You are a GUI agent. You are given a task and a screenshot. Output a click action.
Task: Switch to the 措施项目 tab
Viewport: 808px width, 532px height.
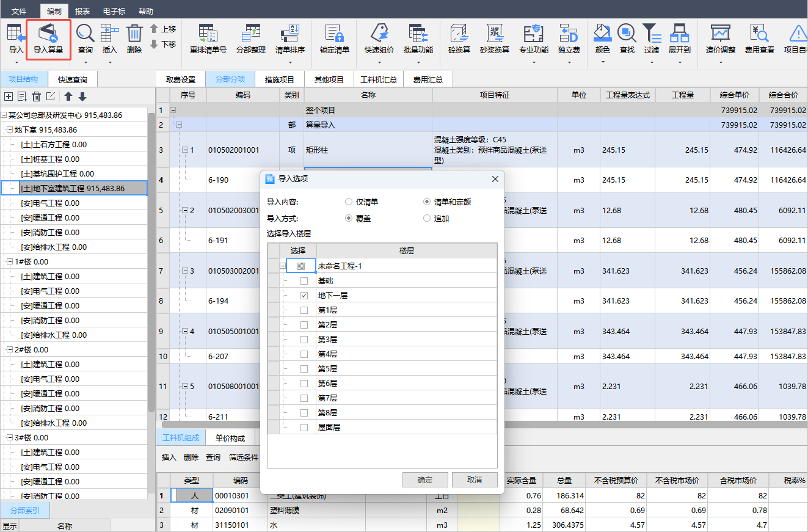tap(279, 79)
